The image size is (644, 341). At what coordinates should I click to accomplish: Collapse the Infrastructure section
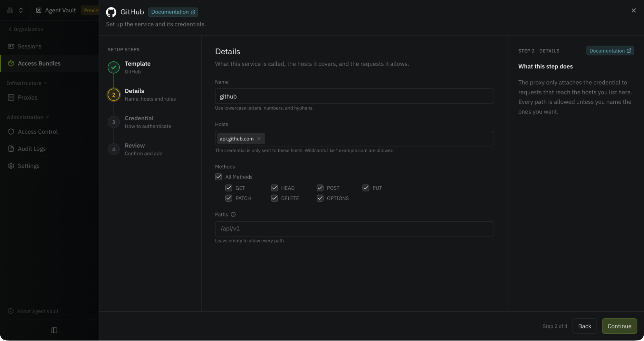(x=27, y=83)
